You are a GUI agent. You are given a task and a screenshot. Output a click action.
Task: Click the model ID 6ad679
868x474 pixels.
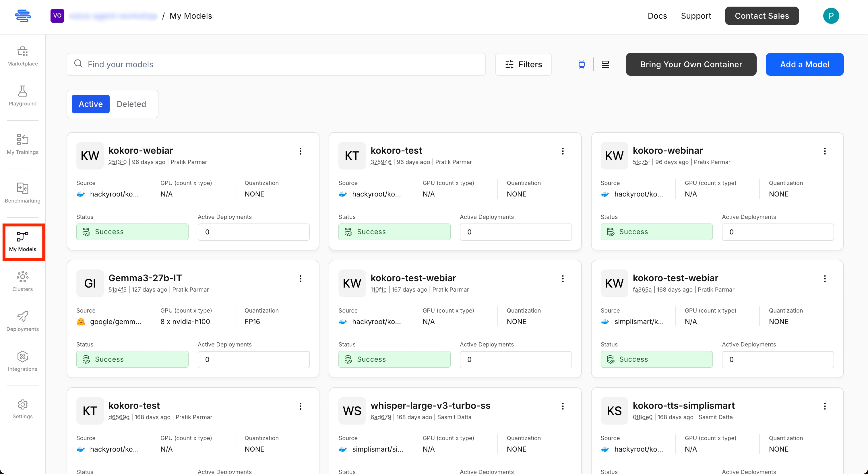[x=381, y=417]
